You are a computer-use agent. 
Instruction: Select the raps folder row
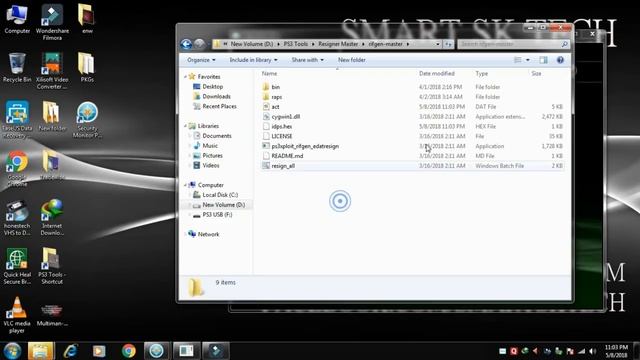pos(412,97)
